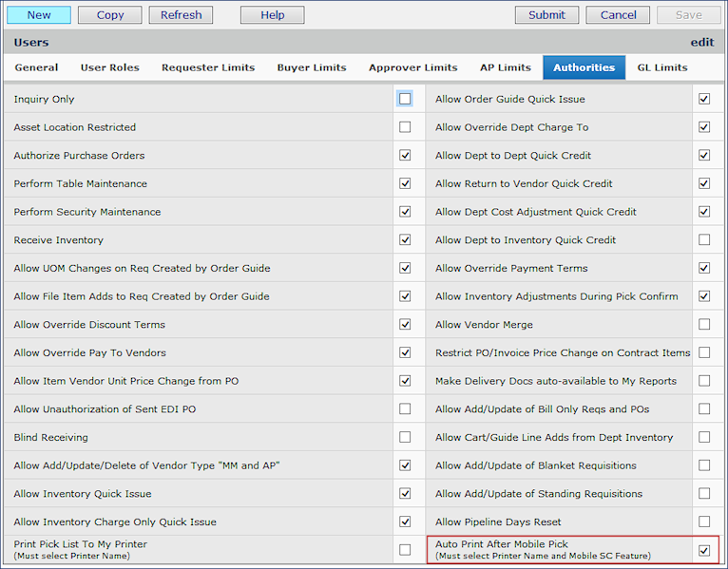
Task: Switch to the General tab
Action: coord(36,67)
